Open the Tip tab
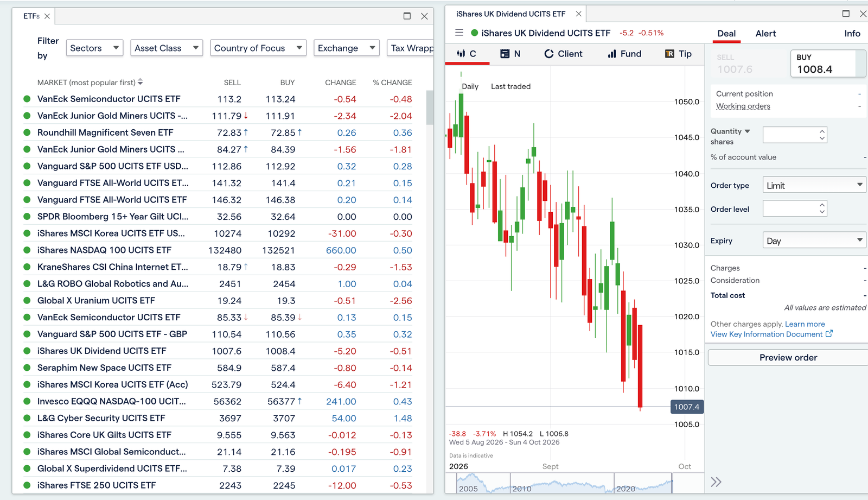The image size is (868, 500). point(678,54)
